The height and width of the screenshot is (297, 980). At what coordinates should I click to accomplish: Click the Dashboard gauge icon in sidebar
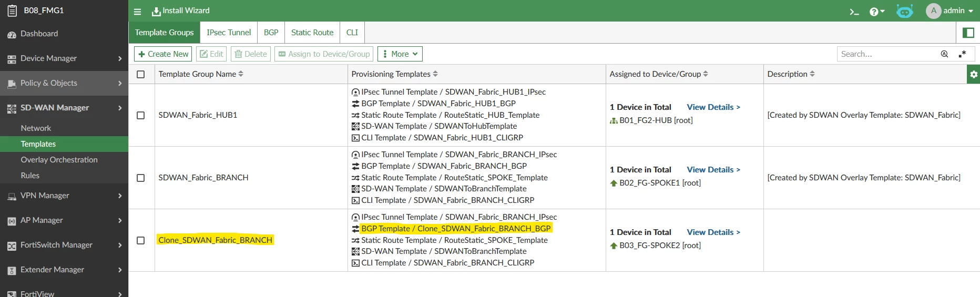[x=12, y=34]
